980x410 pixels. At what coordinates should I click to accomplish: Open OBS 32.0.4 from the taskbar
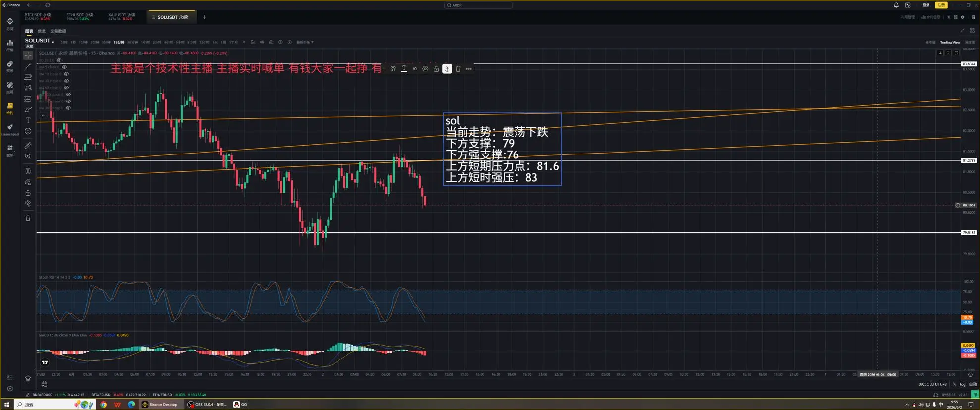[x=206, y=405]
